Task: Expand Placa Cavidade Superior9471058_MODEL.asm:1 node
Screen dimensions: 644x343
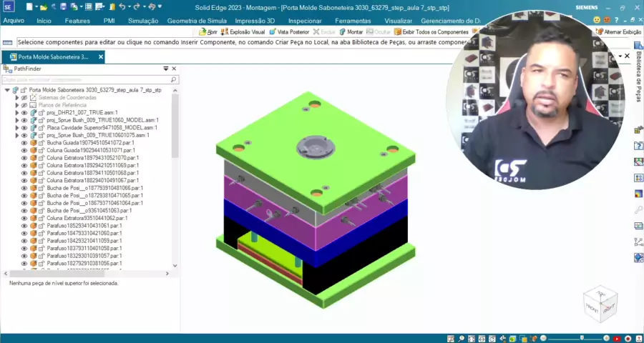Action: click(x=17, y=128)
